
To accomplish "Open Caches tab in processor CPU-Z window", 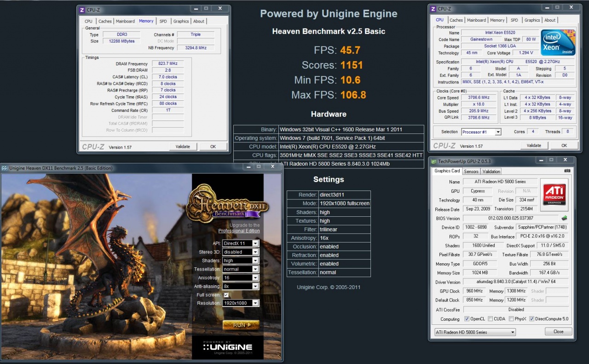I will pyautogui.click(x=456, y=20).
